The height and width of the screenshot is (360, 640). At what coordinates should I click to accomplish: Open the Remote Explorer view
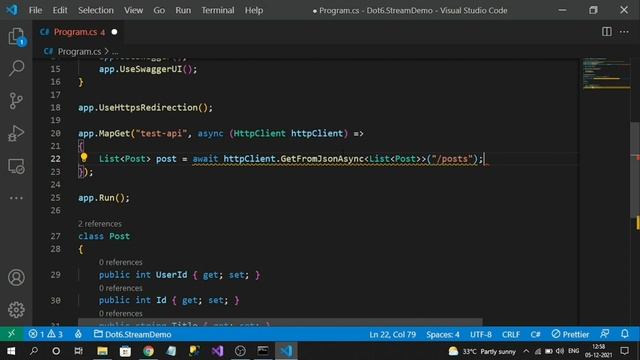[16, 166]
